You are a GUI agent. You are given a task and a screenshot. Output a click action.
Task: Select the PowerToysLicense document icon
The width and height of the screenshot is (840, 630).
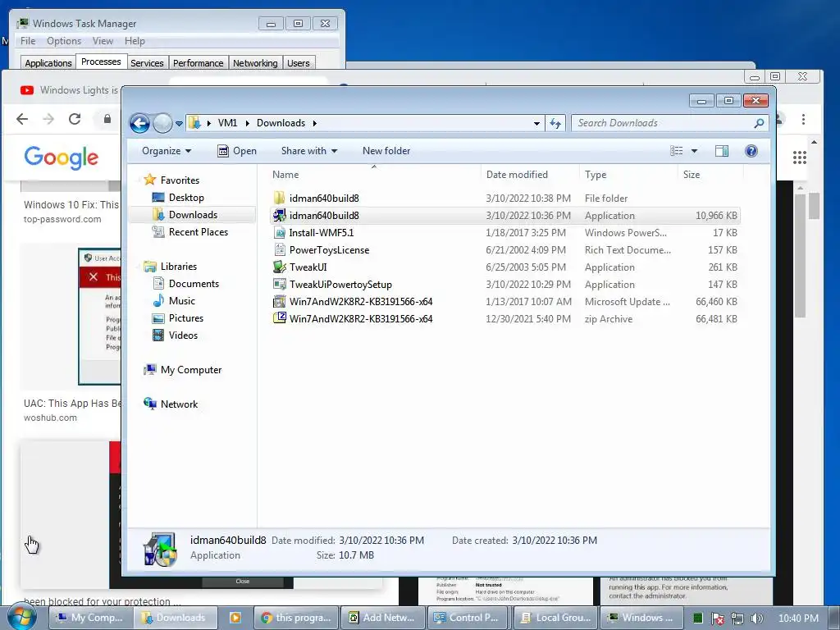(279, 249)
